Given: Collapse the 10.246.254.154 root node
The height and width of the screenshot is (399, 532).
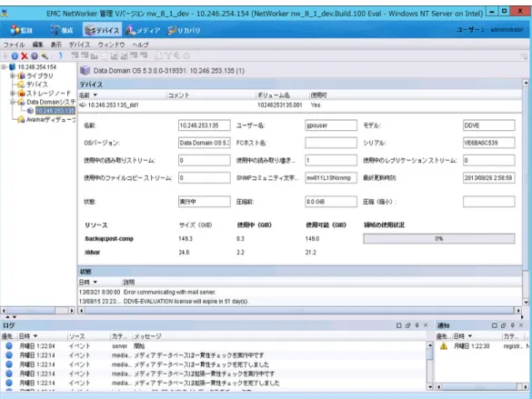Looking at the screenshot, I should tap(4, 66).
